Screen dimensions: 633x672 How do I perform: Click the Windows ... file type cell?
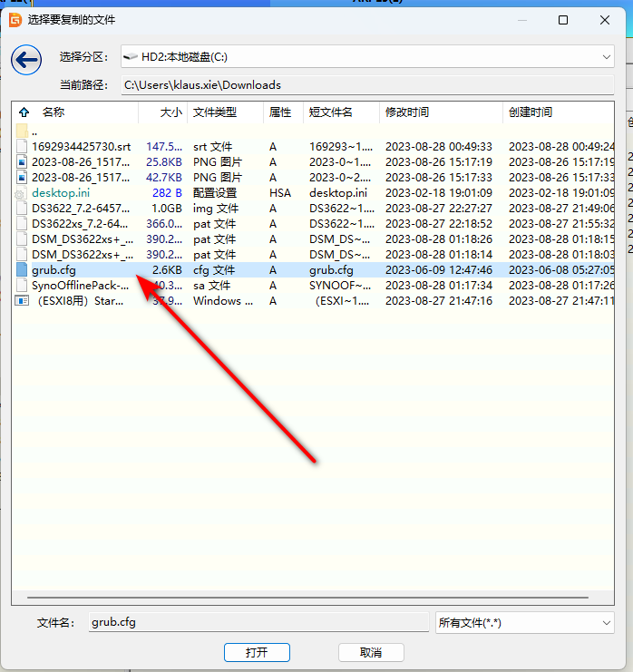(223, 301)
